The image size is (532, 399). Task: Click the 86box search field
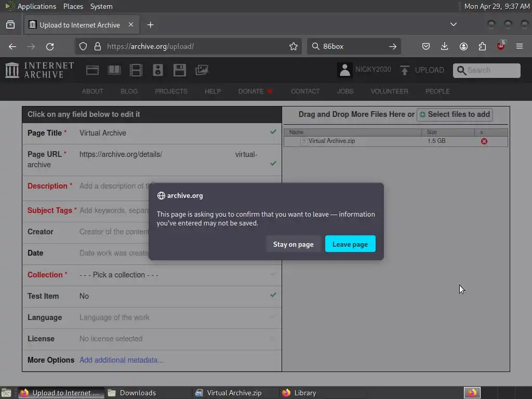point(353,46)
